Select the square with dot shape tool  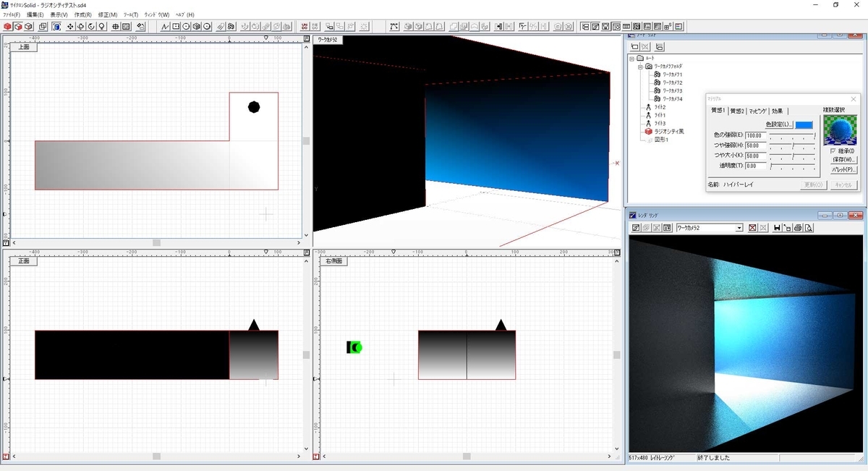pyautogui.click(x=176, y=27)
